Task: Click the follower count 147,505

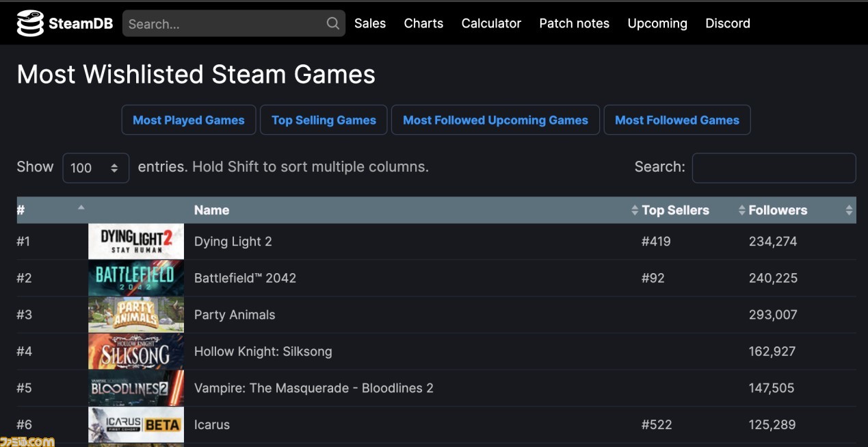Action: click(x=772, y=388)
